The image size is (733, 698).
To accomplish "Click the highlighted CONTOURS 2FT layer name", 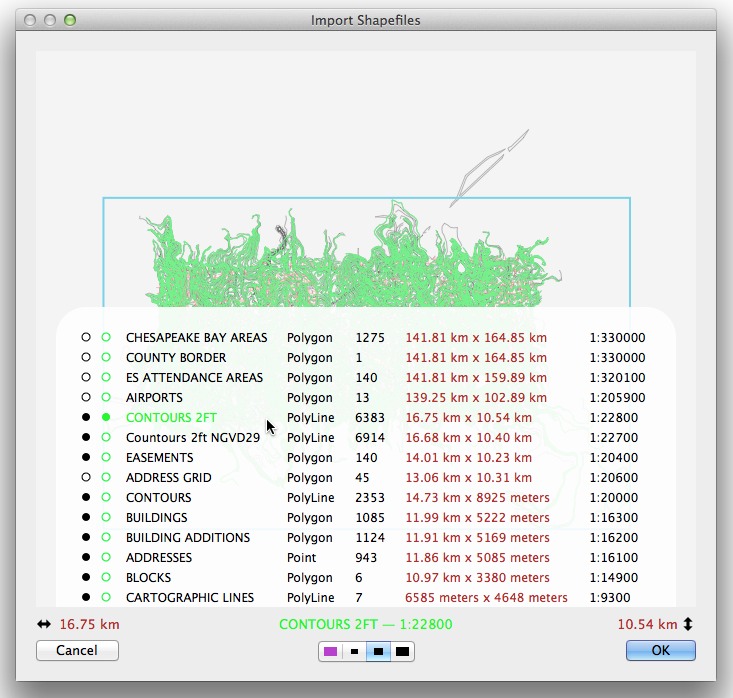I will click(x=171, y=417).
